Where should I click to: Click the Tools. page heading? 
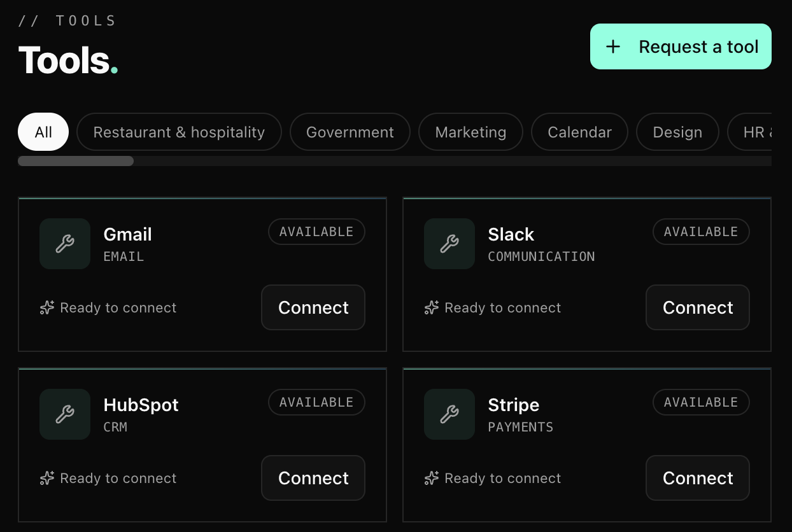coord(68,60)
